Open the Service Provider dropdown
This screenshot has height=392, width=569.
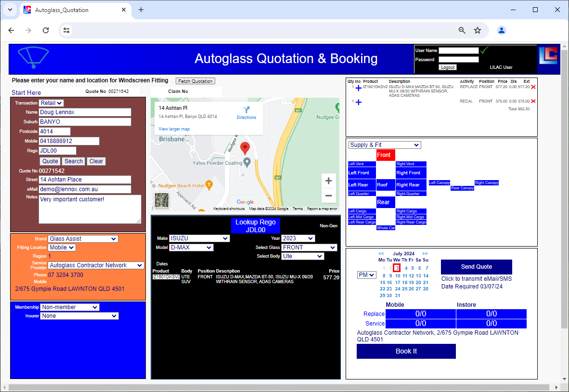96,265
